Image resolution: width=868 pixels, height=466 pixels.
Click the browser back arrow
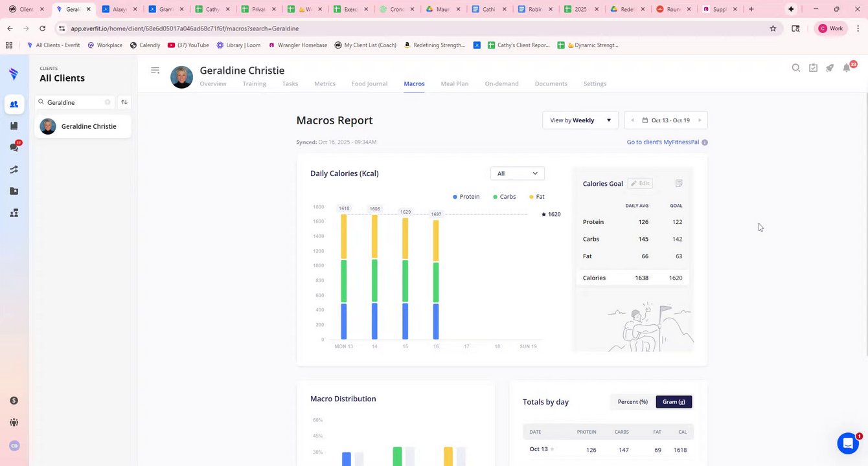(x=10, y=28)
